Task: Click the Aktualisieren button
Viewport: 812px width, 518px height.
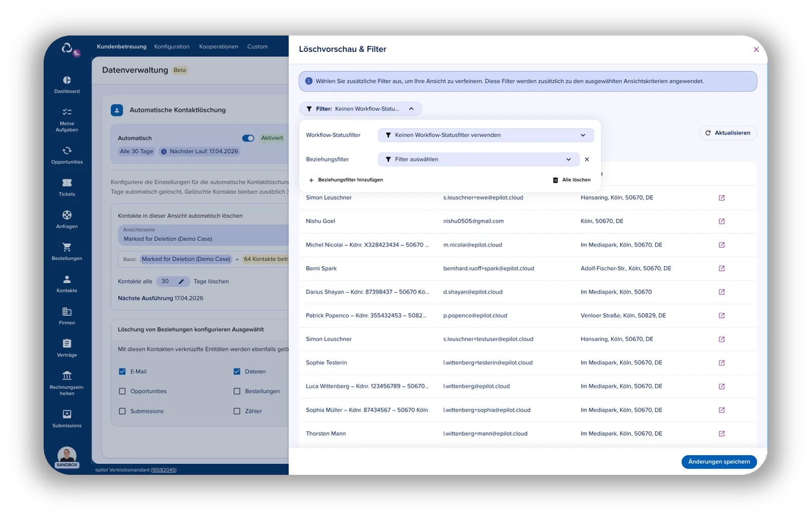Action: point(728,133)
